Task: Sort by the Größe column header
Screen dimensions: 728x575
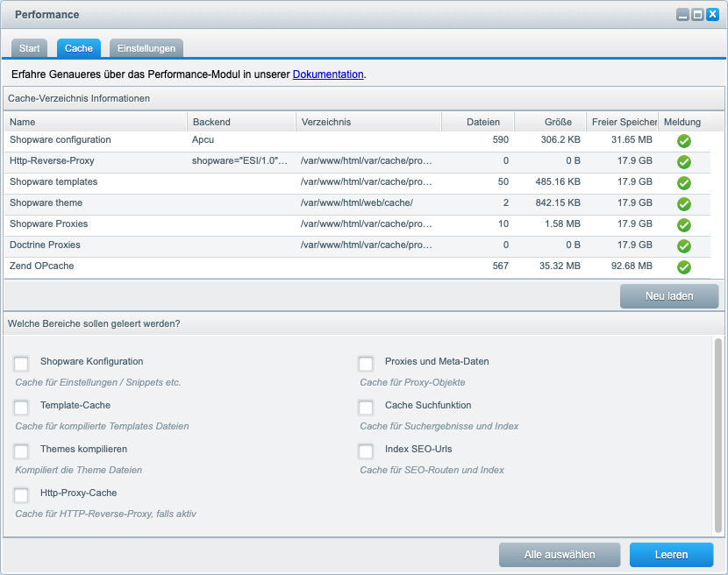Action: coord(550,122)
